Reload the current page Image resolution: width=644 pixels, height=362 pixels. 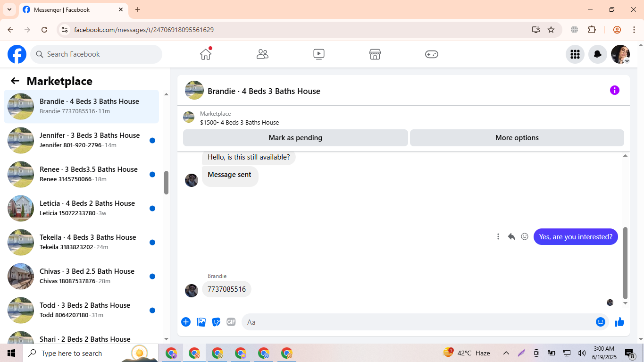pos(44,30)
